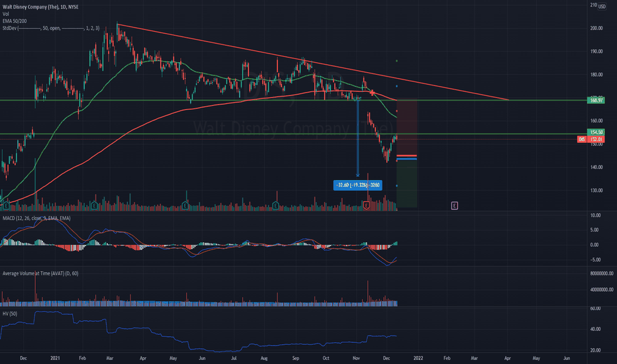617x364 pixels.
Task: Select the HV (50) indicator legend
Action: pyautogui.click(x=10, y=314)
